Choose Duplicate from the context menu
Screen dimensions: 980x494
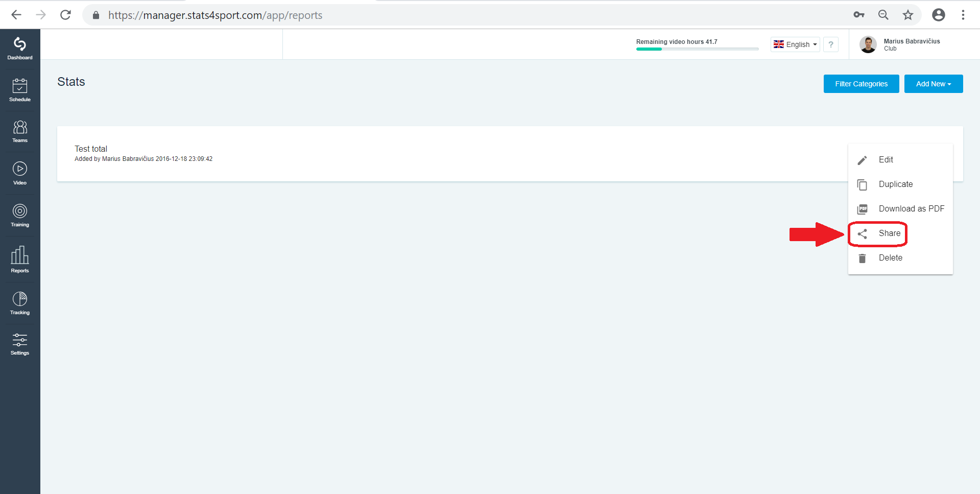click(900, 184)
